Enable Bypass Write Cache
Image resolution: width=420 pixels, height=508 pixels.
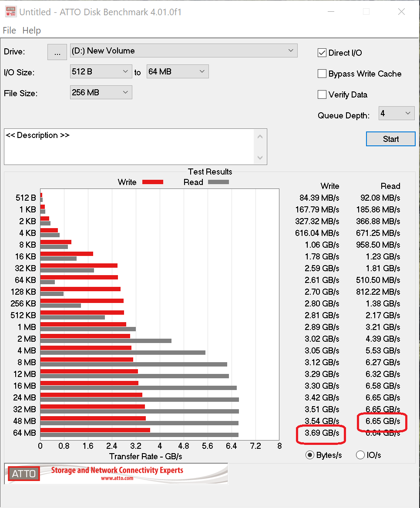(322, 74)
